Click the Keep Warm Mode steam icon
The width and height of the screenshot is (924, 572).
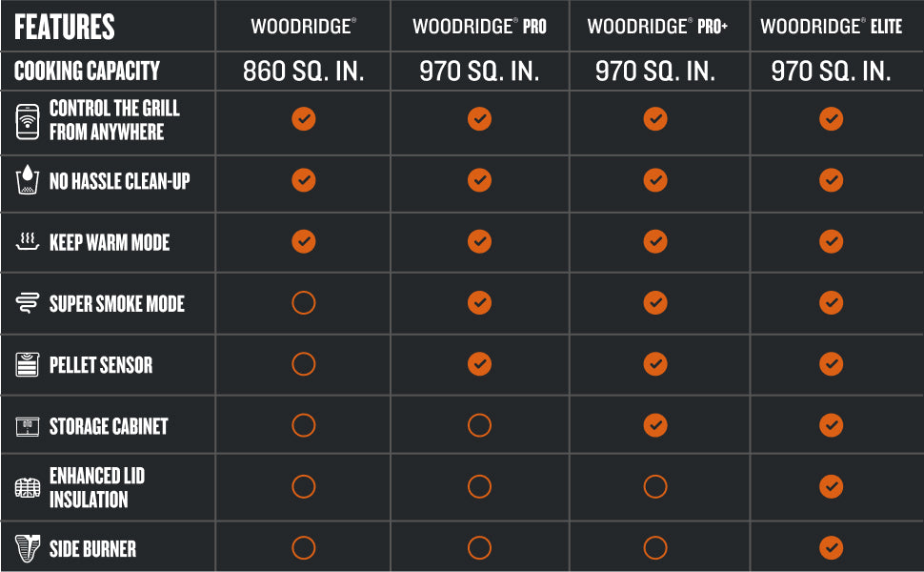pyautogui.click(x=27, y=241)
